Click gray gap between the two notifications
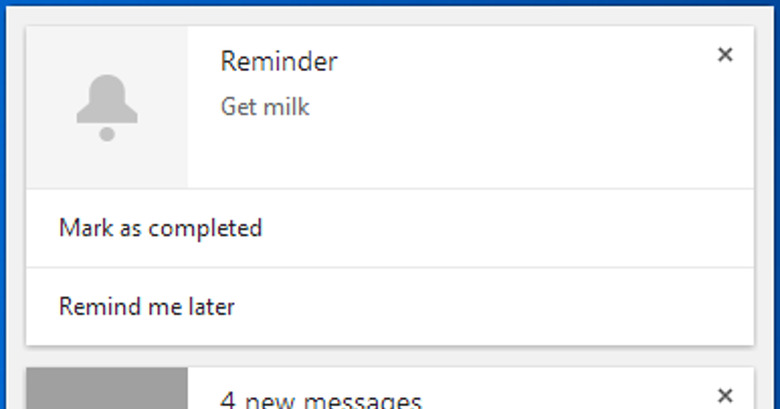Screen dimensions: 780x409 click(390, 357)
